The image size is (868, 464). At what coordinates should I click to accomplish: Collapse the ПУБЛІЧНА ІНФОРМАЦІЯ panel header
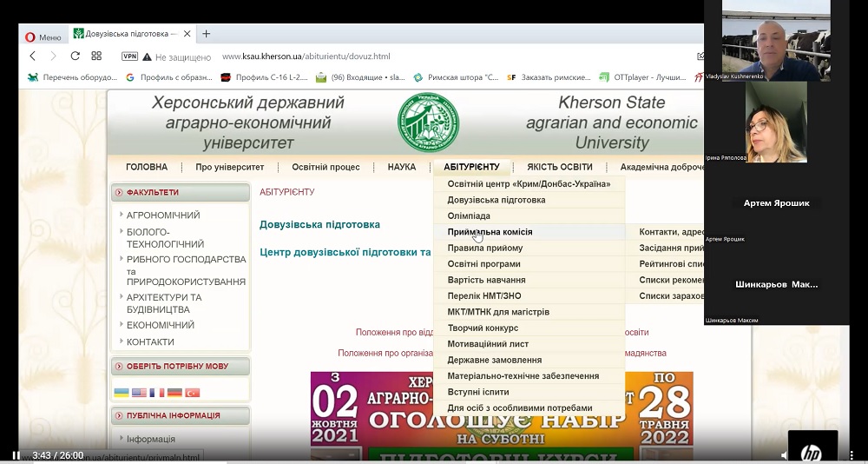tap(181, 415)
